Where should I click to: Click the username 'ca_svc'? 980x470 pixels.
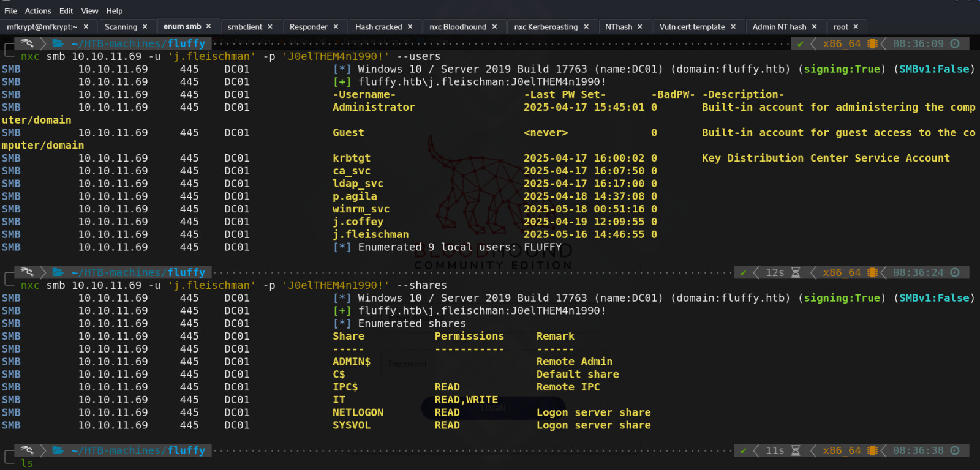tap(352, 171)
